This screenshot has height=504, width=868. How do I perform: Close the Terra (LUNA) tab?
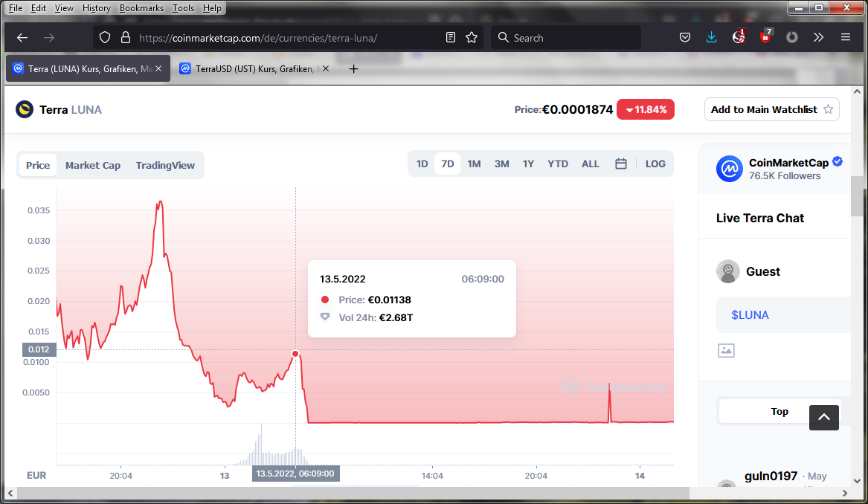click(x=158, y=68)
